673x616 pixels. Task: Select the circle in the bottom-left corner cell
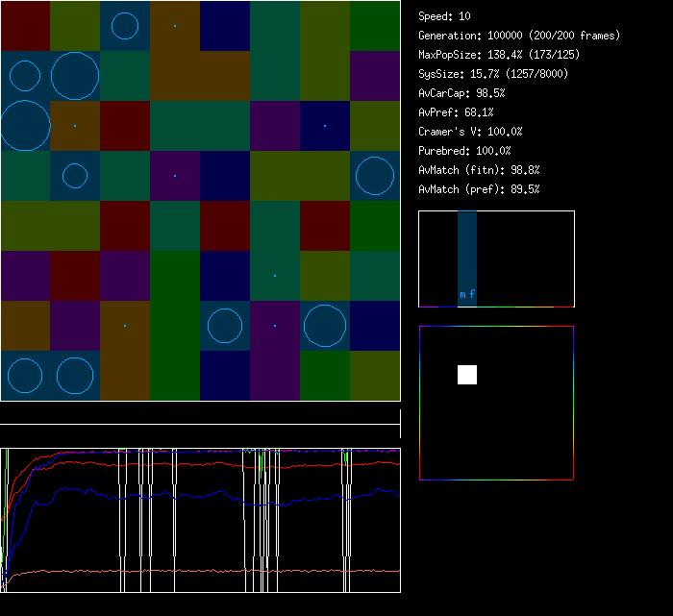[25, 376]
